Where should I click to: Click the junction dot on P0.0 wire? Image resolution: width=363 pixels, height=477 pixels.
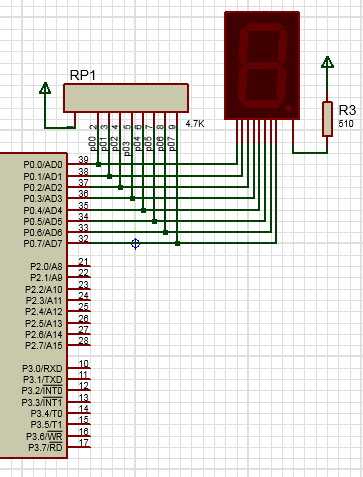98,164
